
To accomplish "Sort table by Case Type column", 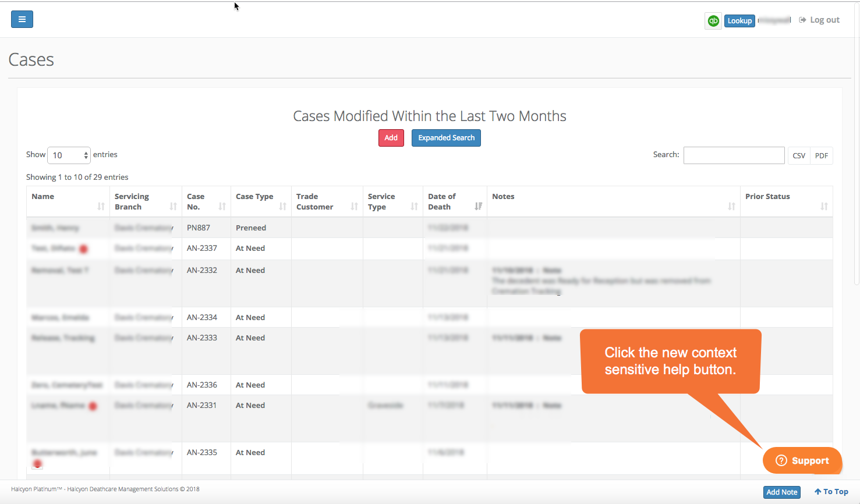I will pyautogui.click(x=260, y=201).
